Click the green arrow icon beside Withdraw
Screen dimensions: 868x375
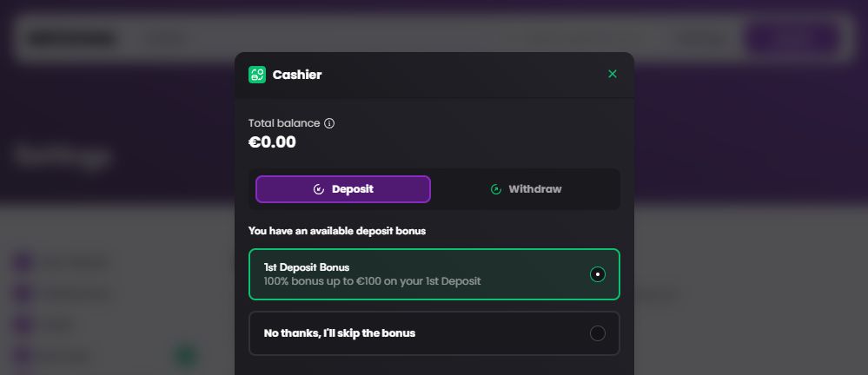(x=496, y=189)
